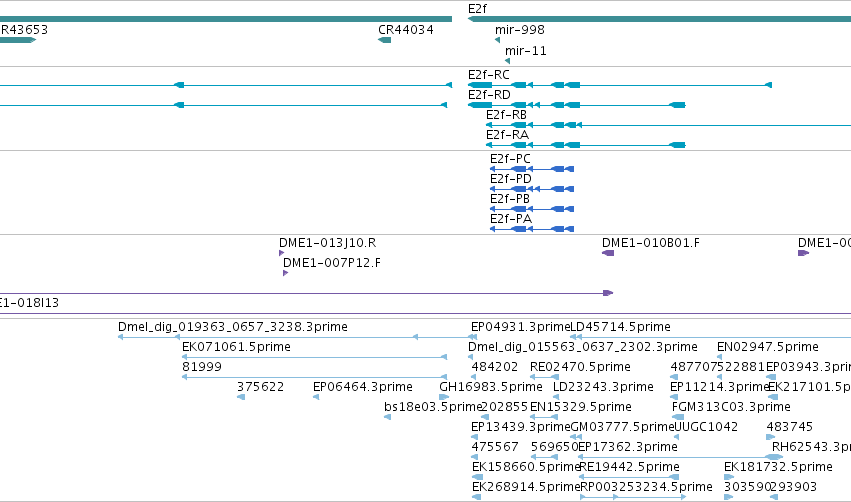Select the EP06464.3prime label

pyautogui.click(x=363, y=387)
